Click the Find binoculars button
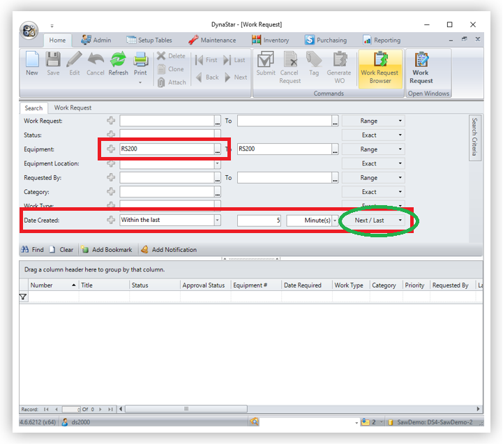 [x=32, y=250]
